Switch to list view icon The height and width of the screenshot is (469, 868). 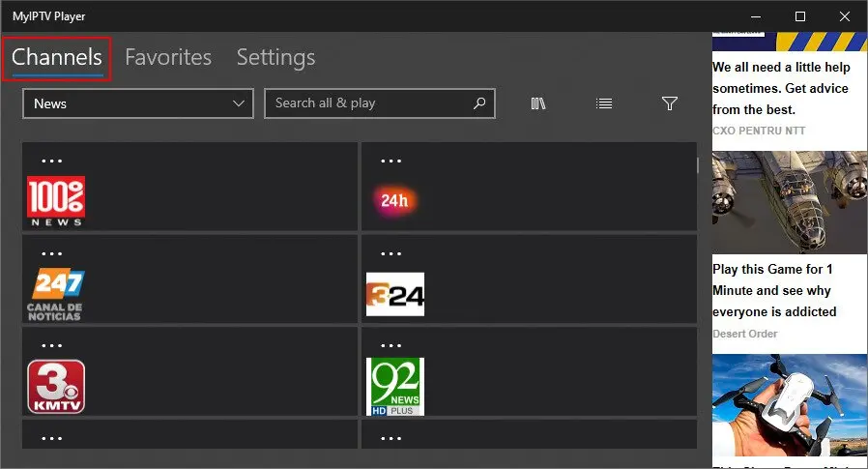tap(604, 103)
